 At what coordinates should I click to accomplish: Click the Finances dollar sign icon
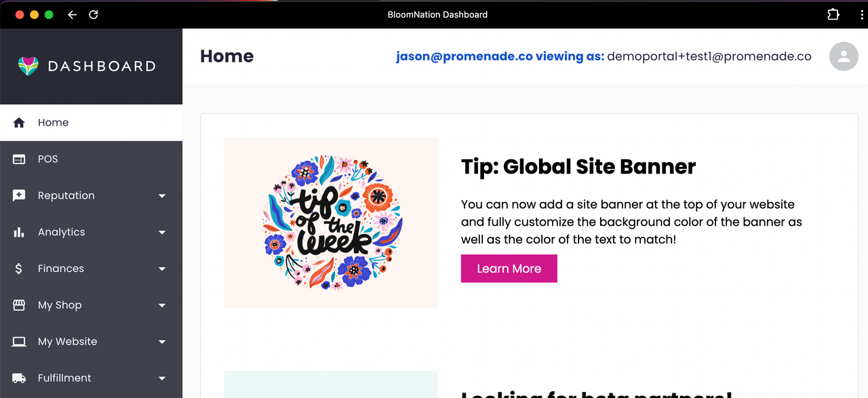coord(19,268)
